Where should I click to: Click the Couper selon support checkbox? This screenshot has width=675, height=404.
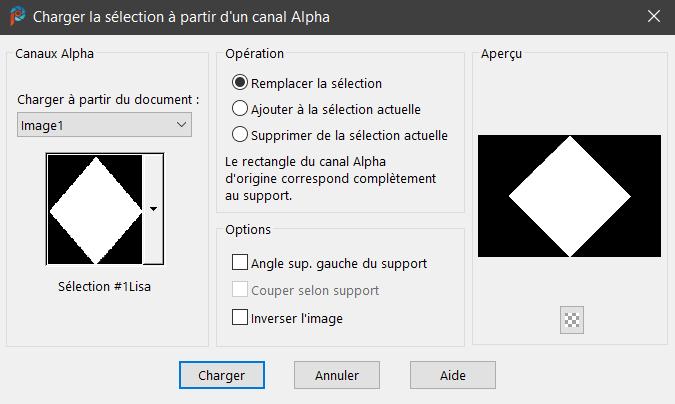tap(240, 290)
